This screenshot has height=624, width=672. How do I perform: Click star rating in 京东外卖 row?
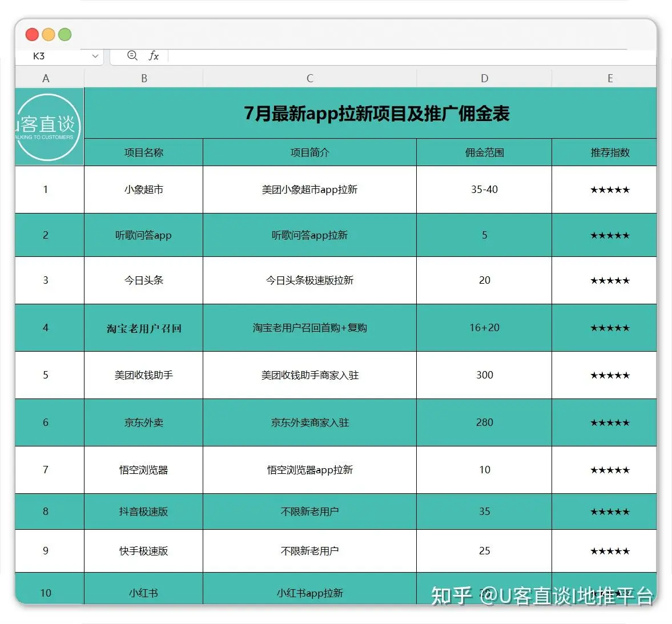(610, 423)
